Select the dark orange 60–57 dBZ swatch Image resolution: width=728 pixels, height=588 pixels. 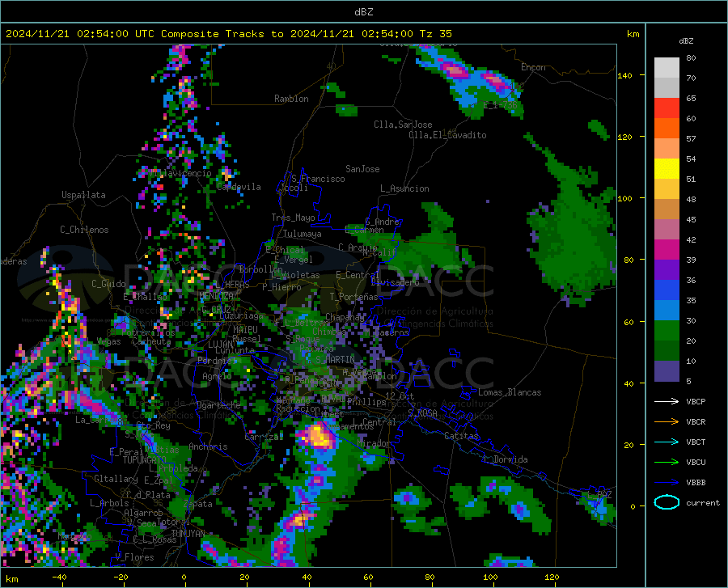[667, 129]
